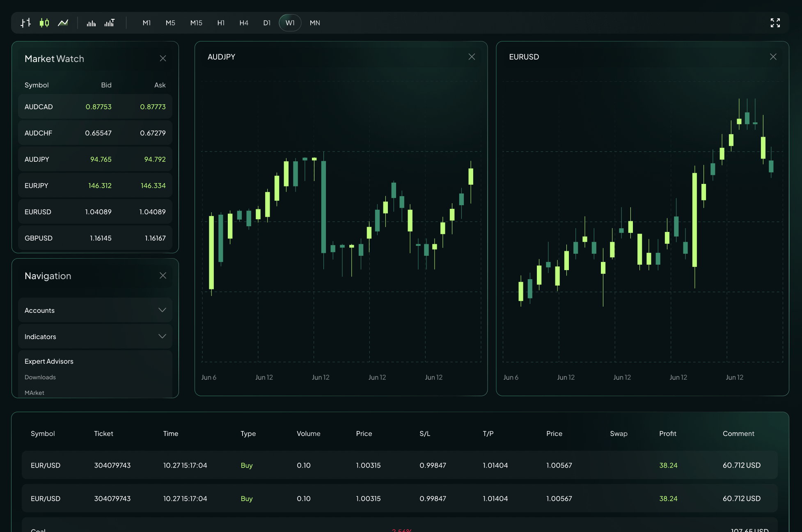Select the W1 weekly timeframe
This screenshot has width=802, height=532.
(x=290, y=23)
